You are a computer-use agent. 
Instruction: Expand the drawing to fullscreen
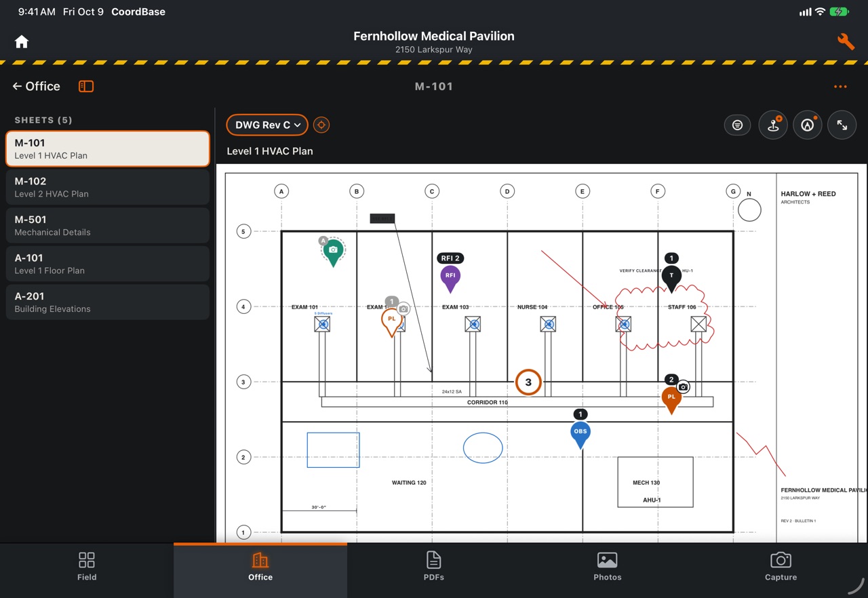pos(842,125)
